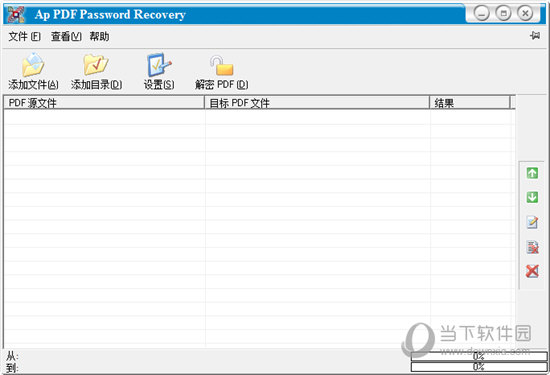The width and height of the screenshot is (550, 375).
Task: Click the 从: status label
Action: pyautogui.click(x=12, y=356)
